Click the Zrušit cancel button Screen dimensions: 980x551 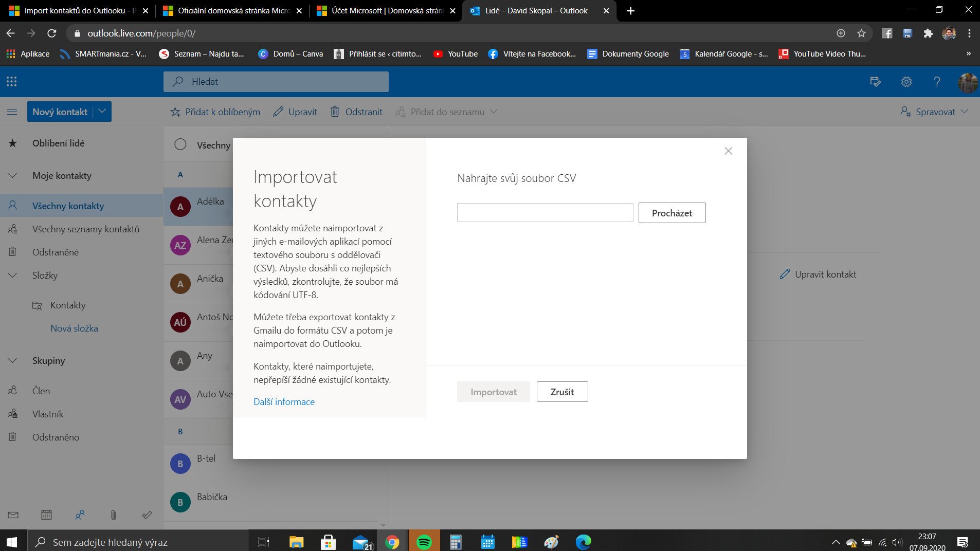coord(562,392)
